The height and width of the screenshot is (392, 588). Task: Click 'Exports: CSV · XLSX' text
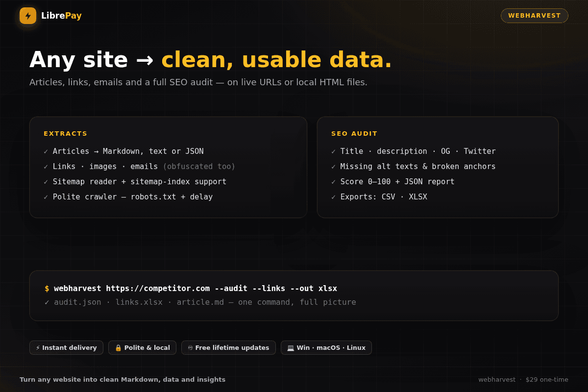[384, 197]
